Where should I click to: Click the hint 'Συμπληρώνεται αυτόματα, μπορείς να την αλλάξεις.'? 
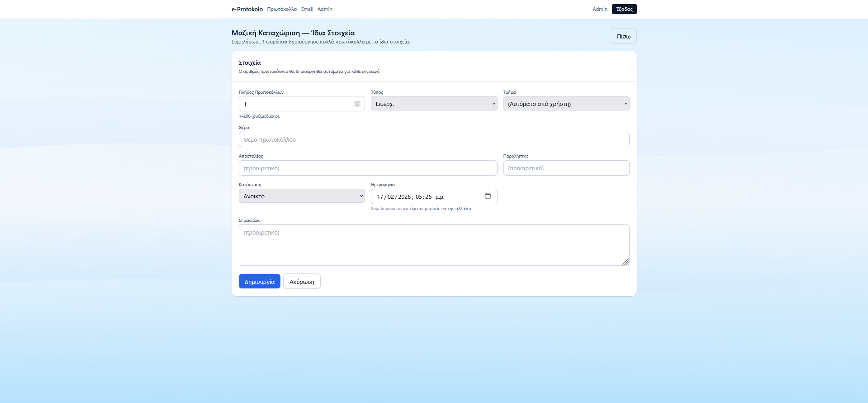422,209
